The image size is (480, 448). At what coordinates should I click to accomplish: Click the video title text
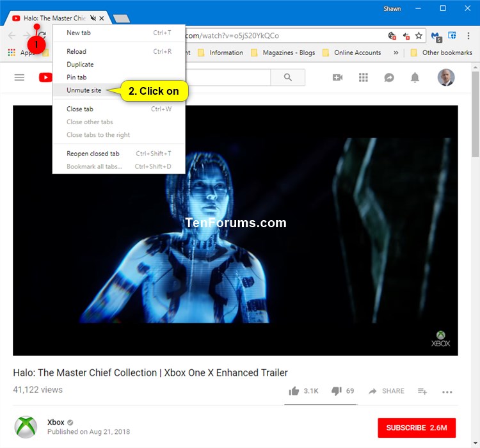click(150, 372)
